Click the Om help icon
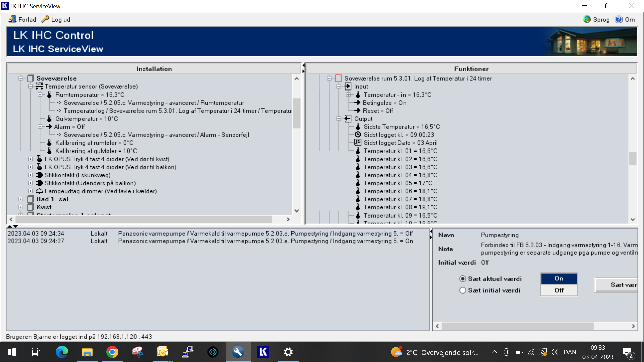 (619, 19)
